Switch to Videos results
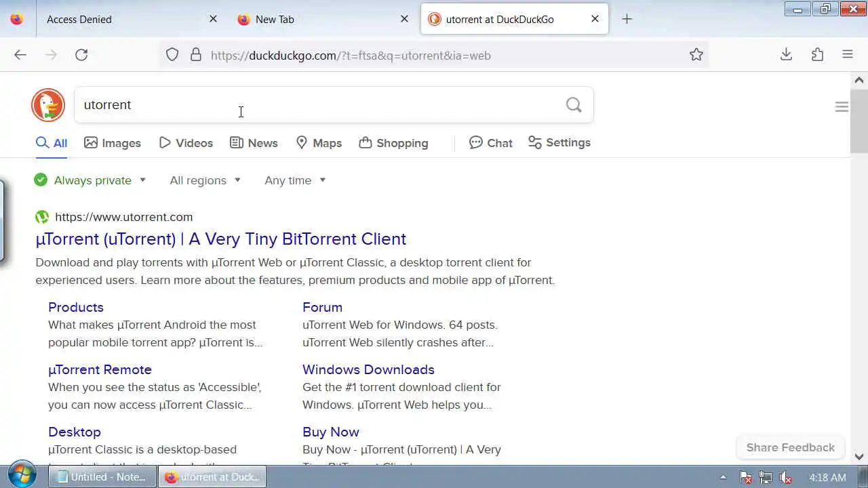868x488 pixels. click(x=186, y=143)
